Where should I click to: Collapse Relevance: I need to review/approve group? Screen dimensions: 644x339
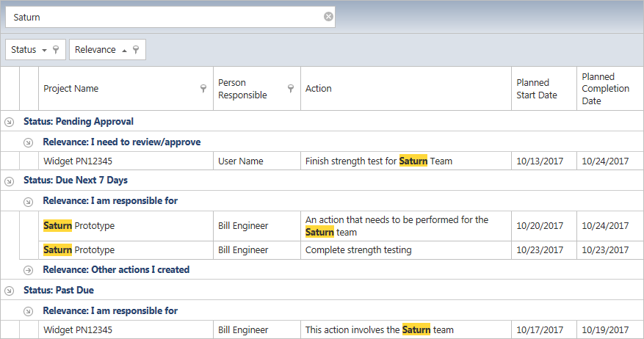(28, 142)
